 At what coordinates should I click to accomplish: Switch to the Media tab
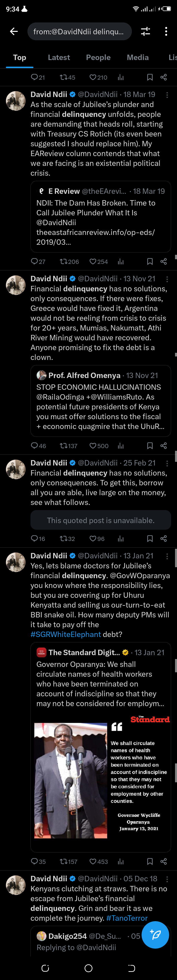pos(138,57)
